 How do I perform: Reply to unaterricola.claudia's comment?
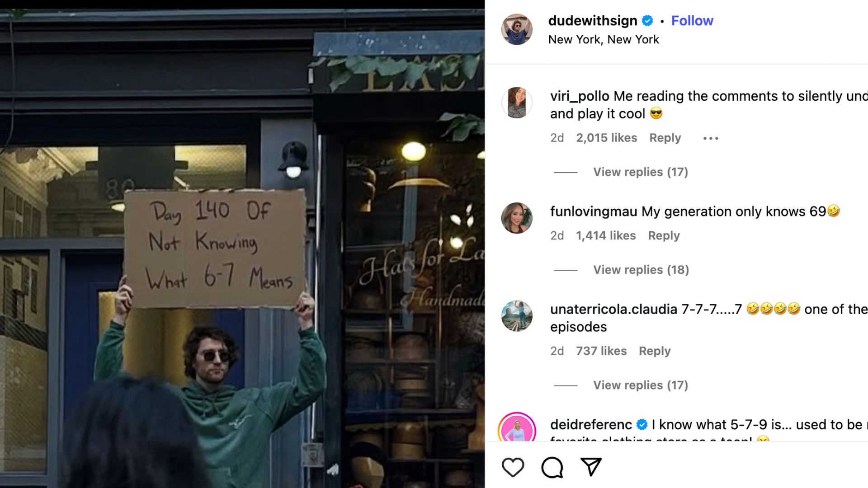coord(655,351)
